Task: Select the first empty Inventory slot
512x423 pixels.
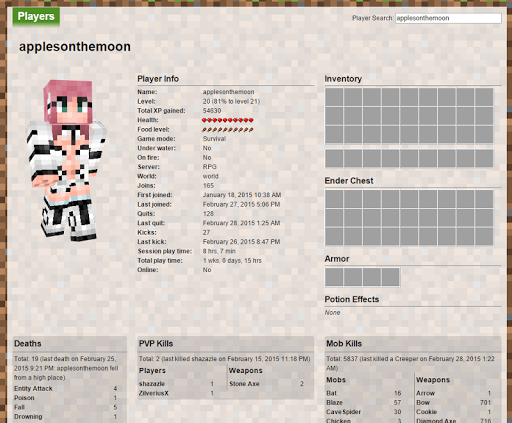Action: (x=334, y=97)
